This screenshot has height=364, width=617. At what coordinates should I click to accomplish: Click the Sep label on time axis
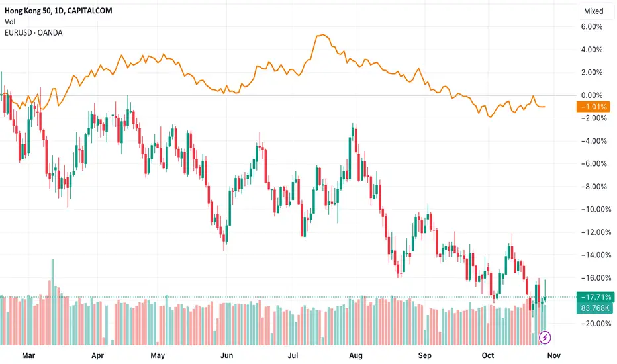coord(424,355)
